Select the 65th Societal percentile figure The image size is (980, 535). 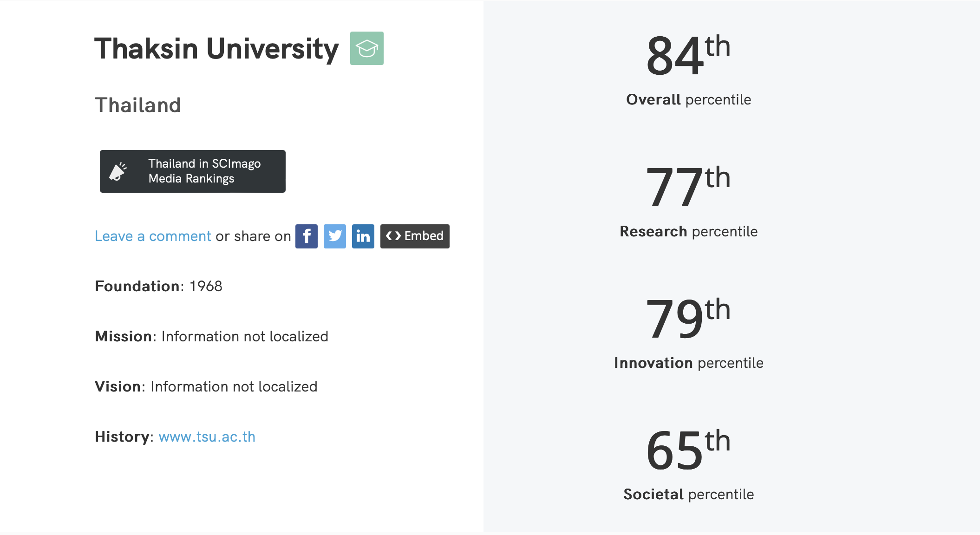(x=688, y=450)
